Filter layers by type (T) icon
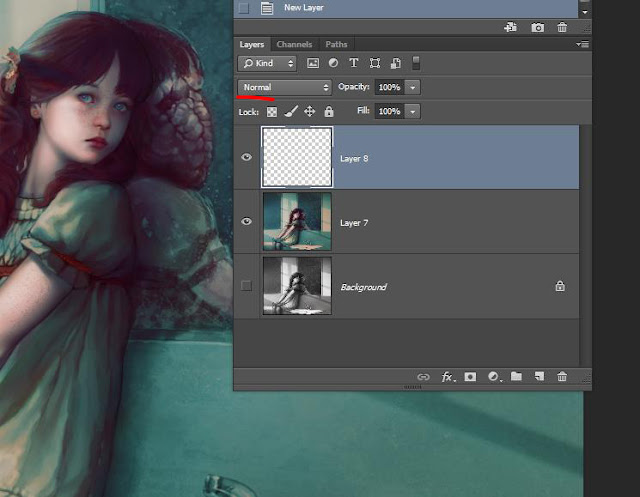640x497 pixels. pos(354,63)
